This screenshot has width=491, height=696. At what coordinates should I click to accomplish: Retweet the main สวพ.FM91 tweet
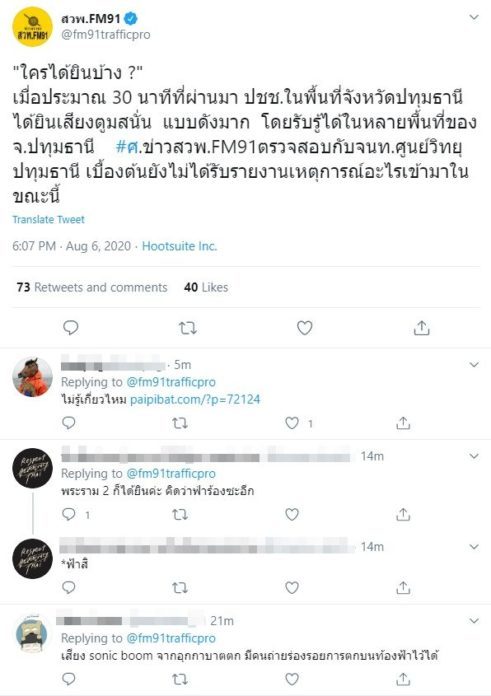(187, 328)
